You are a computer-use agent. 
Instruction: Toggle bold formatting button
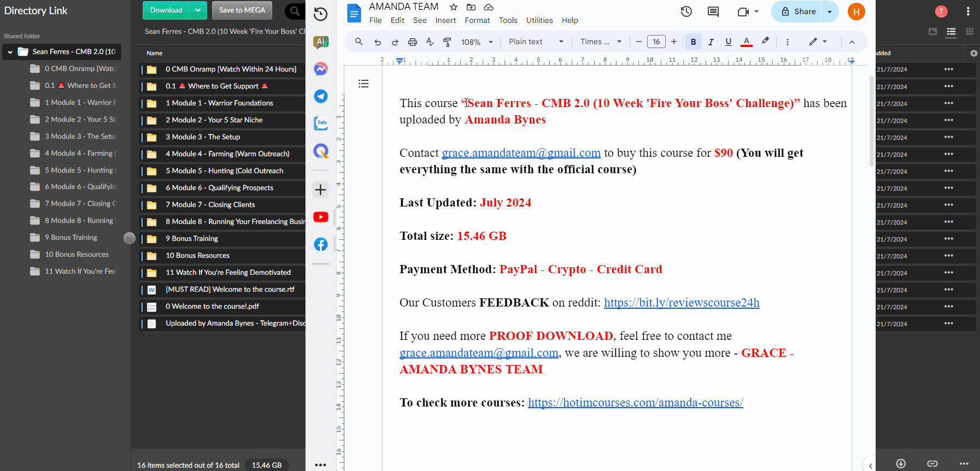coord(694,42)
